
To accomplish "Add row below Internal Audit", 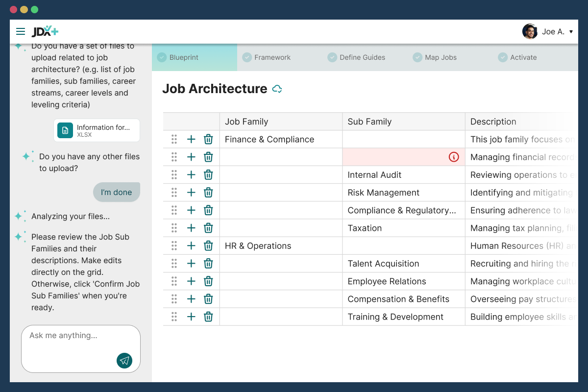I will pos(191,175).
